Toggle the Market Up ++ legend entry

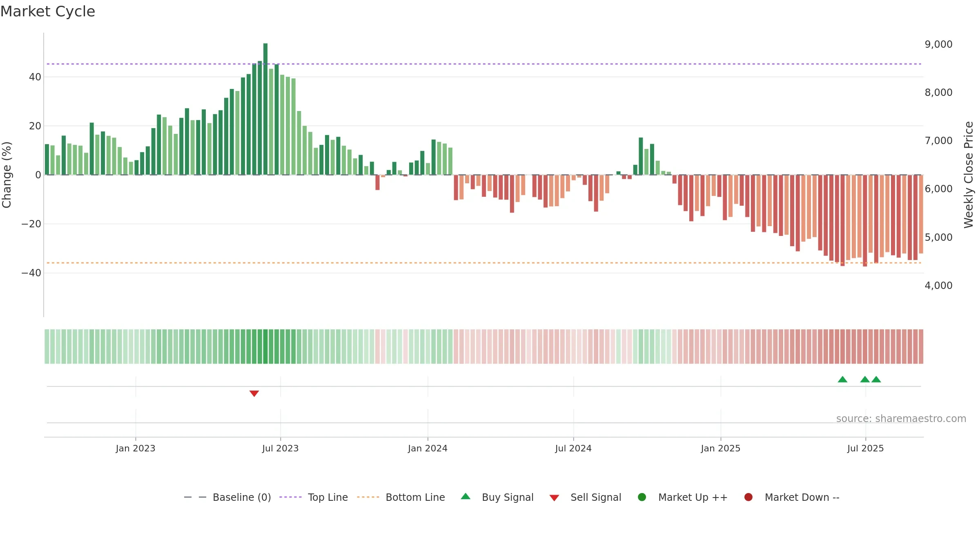682,497
